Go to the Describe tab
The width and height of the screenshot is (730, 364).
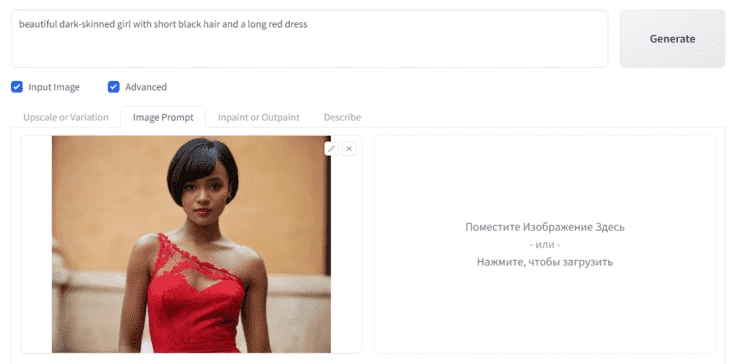pyautogui.click(x=342, y=117)
